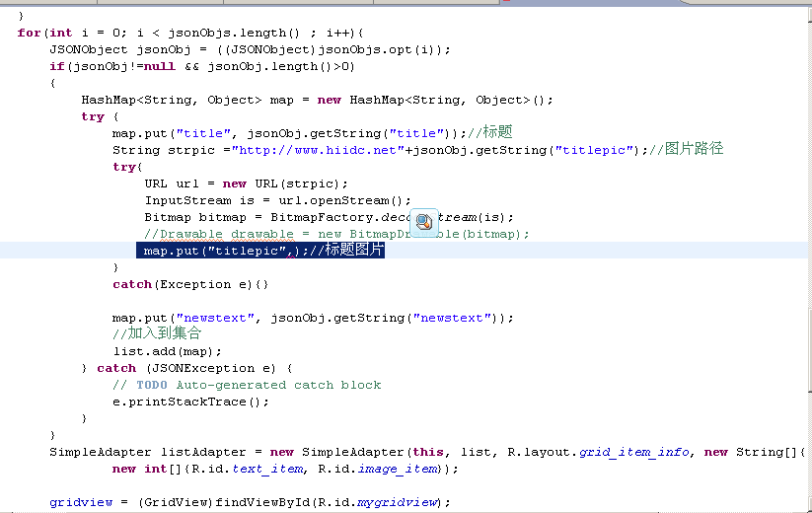812x513 pixels.
Task: Click the 'InputStream is = url.openStream();' line
Action: (277, 200)
